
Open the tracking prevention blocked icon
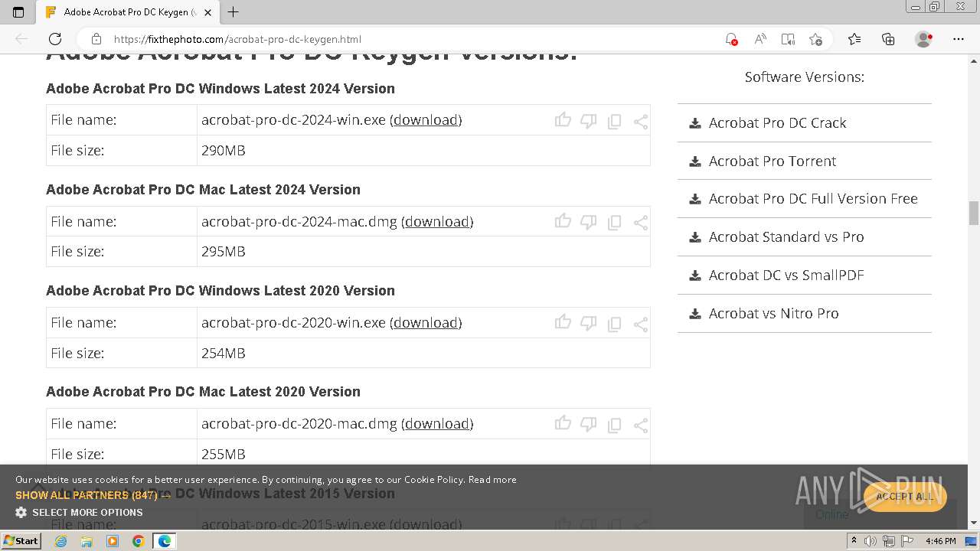click(x=731, y=39)
